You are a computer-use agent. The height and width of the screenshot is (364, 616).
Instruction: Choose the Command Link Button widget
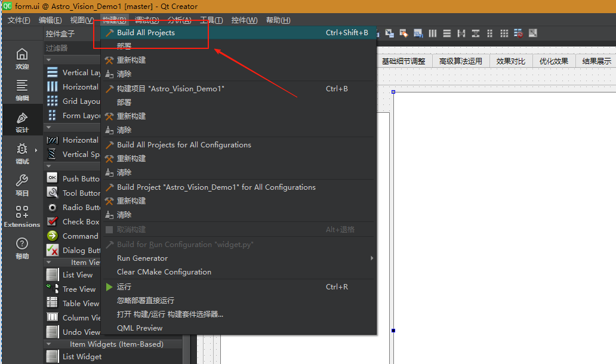pyautogui.click(x=73, y=236)
